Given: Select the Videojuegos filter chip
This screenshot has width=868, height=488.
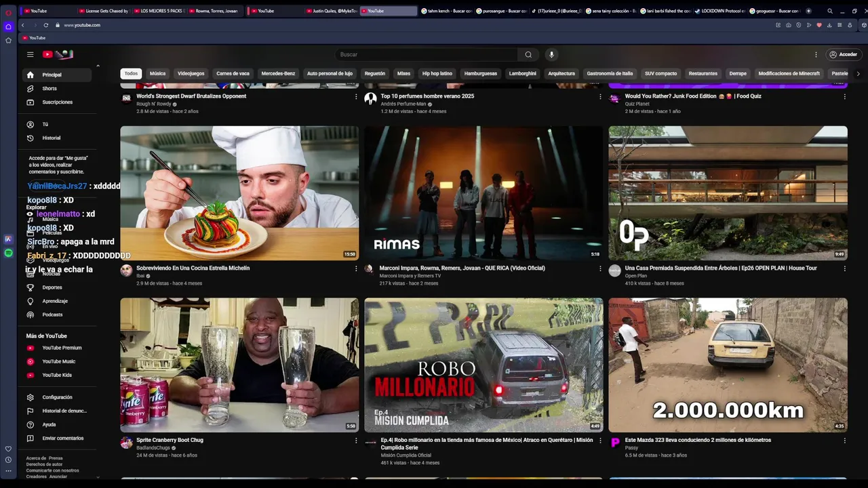Looking at the screenshot, I should pyautogui.click(x=191, y=73).
